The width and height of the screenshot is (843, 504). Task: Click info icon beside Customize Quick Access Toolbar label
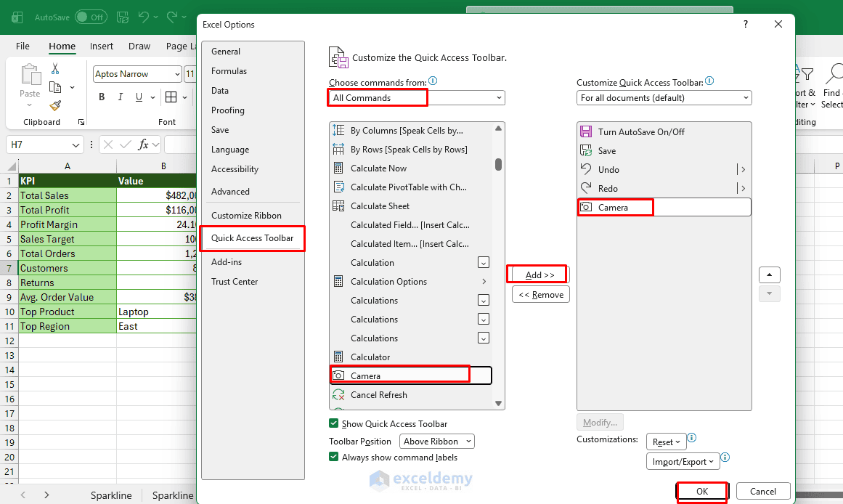coord(709,81)
